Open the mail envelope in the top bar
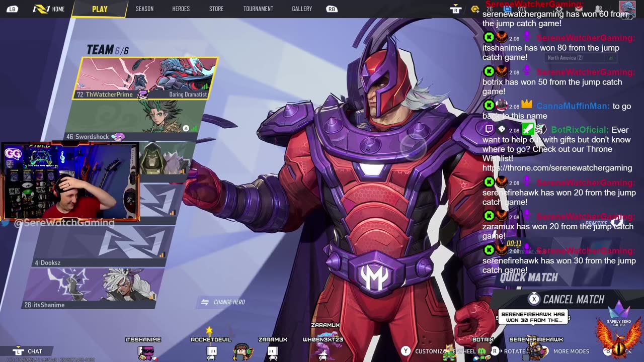 579,9
